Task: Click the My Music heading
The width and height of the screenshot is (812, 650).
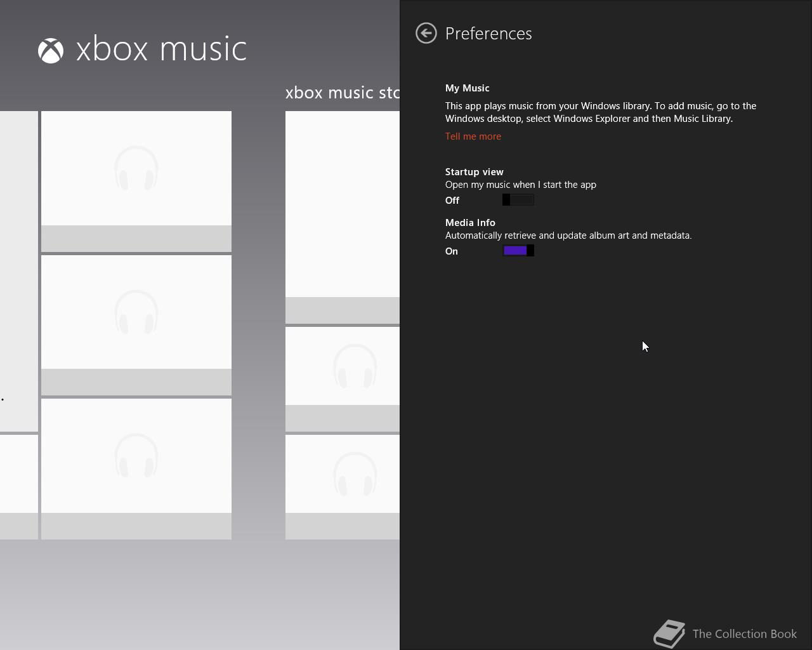Action: 468,88
